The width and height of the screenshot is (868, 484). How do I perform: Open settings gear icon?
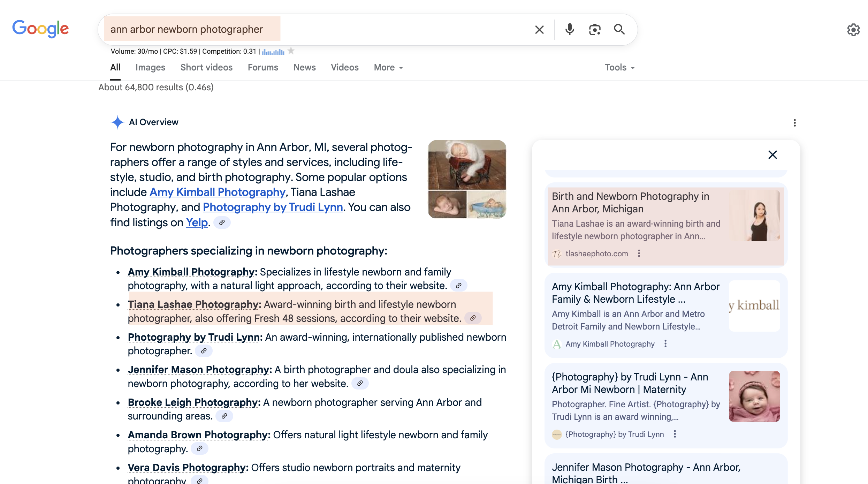click(853, 30)
